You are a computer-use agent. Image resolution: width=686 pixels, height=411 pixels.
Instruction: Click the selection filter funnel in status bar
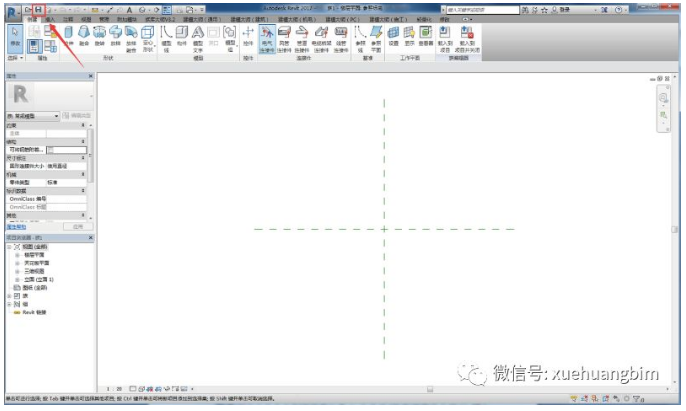pyautogui.click(x=638, y=399)
